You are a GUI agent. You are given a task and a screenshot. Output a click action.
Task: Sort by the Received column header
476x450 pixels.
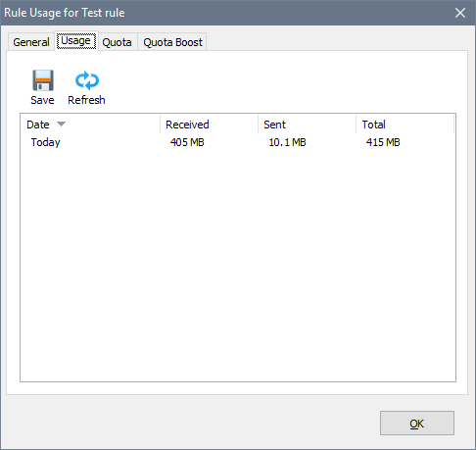point(209,125)
